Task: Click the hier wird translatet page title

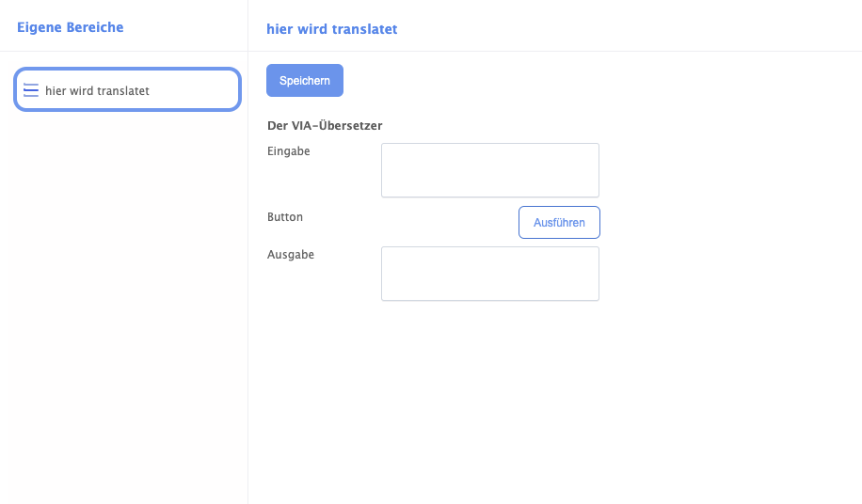Action: click(x=331, y=29)
